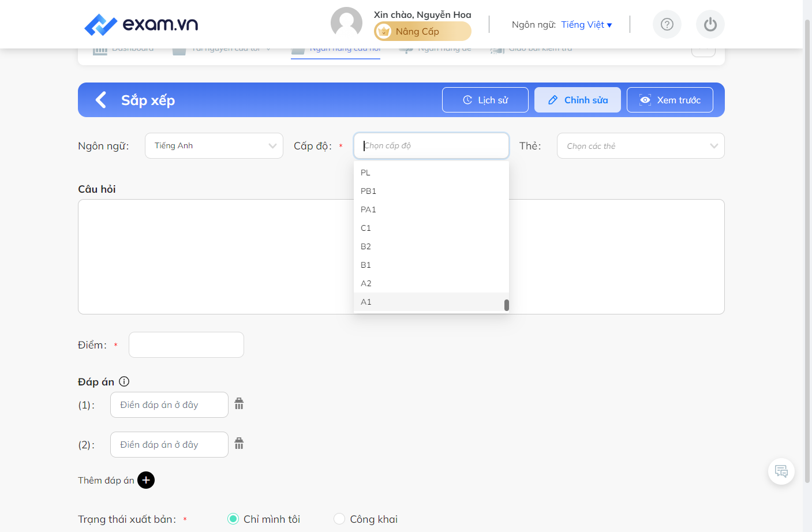Screen dimensions: 812x532
Task: Click inside the Câu hỏi question editor
Action: (x=401, y=257)
